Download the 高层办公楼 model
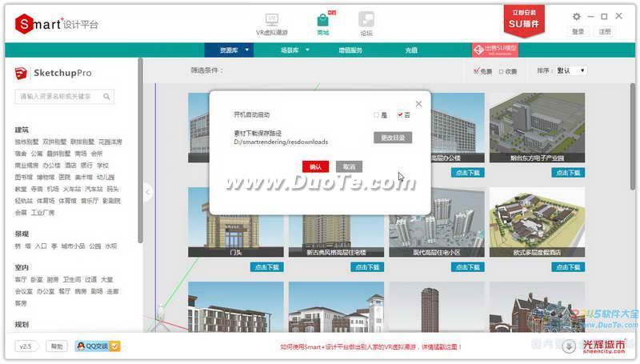The width and height of the screenshot is (640, 364). 468,173
